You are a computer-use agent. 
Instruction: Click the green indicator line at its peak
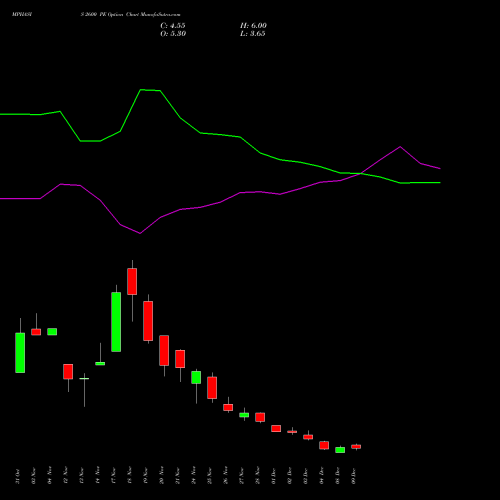point(141,90)
